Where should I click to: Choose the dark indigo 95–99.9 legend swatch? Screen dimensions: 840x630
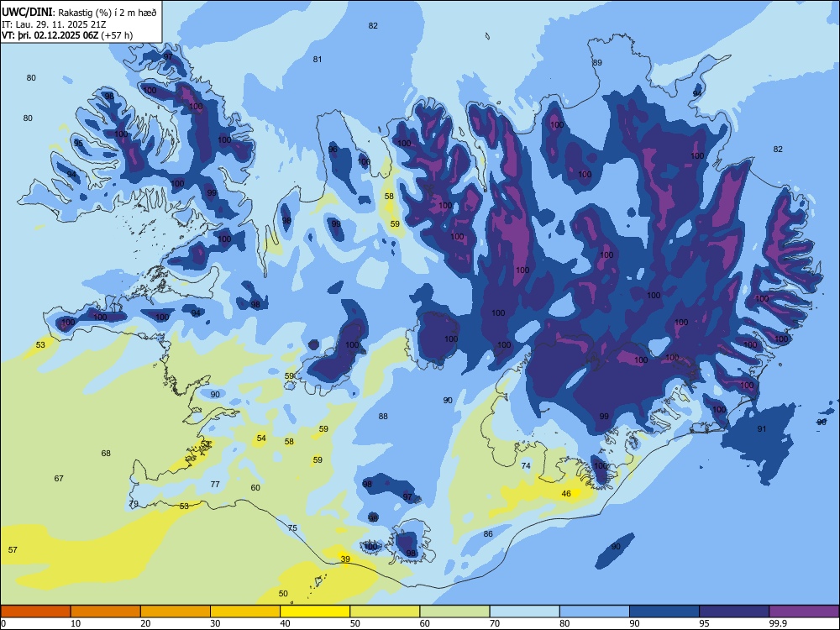coord(734,612)
